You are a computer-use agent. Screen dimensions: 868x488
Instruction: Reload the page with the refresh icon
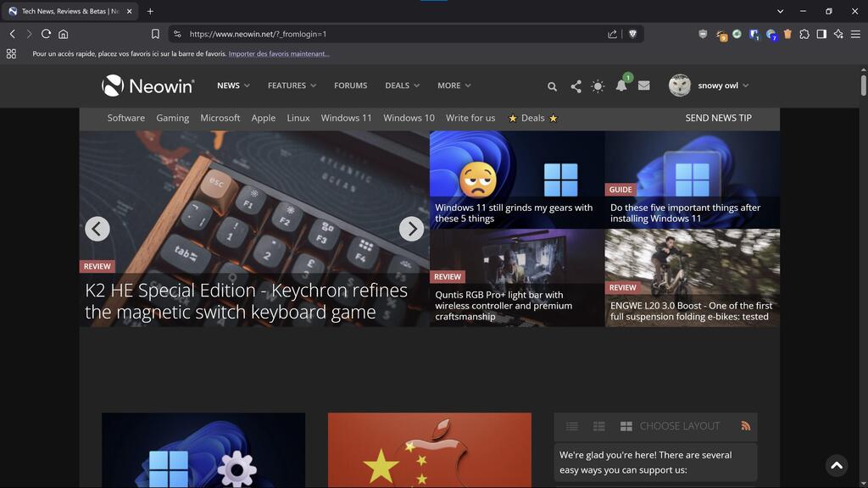tap(46, 34)
